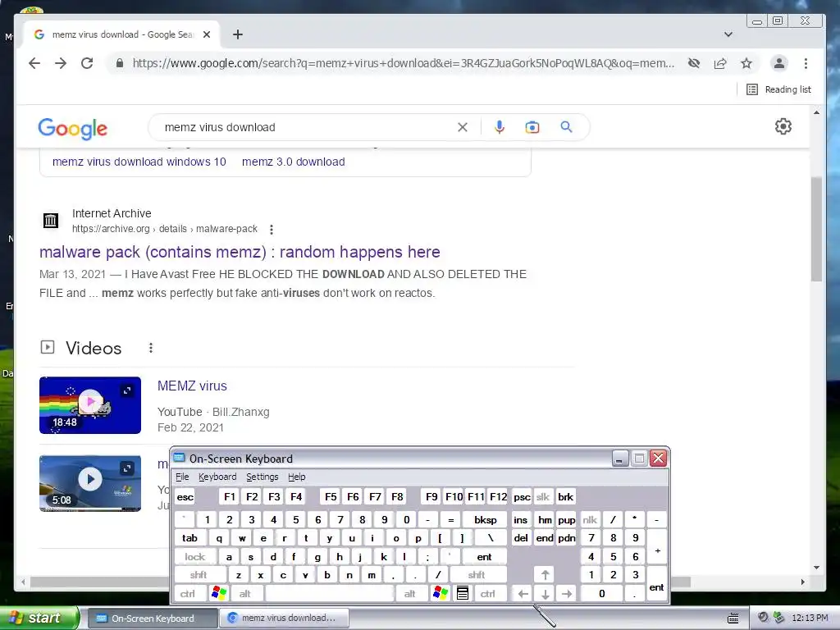Click the Google logo
Image resolution: width=840 pixels, height=630 pixels.
pyautogui.click(x=73, y=129)
